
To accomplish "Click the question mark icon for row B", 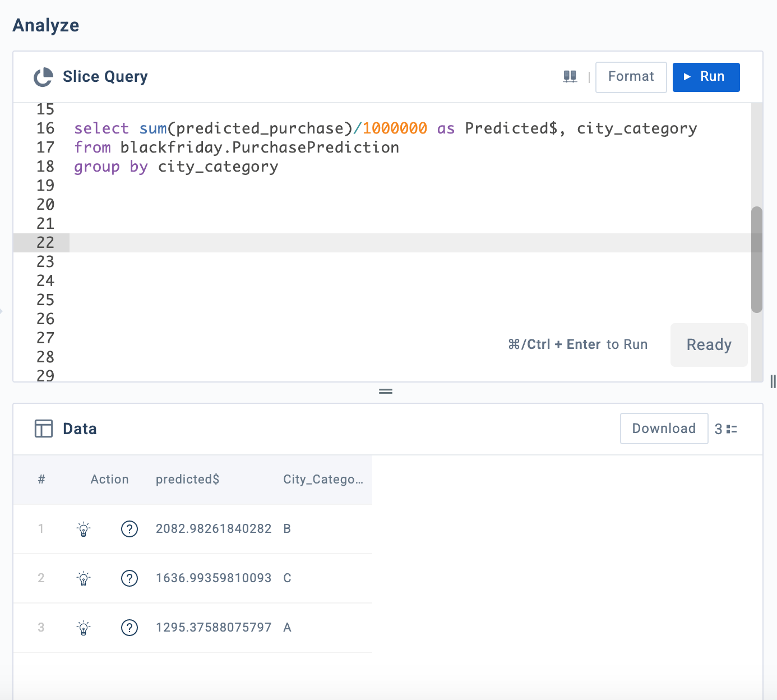I will tap(129, 529).
